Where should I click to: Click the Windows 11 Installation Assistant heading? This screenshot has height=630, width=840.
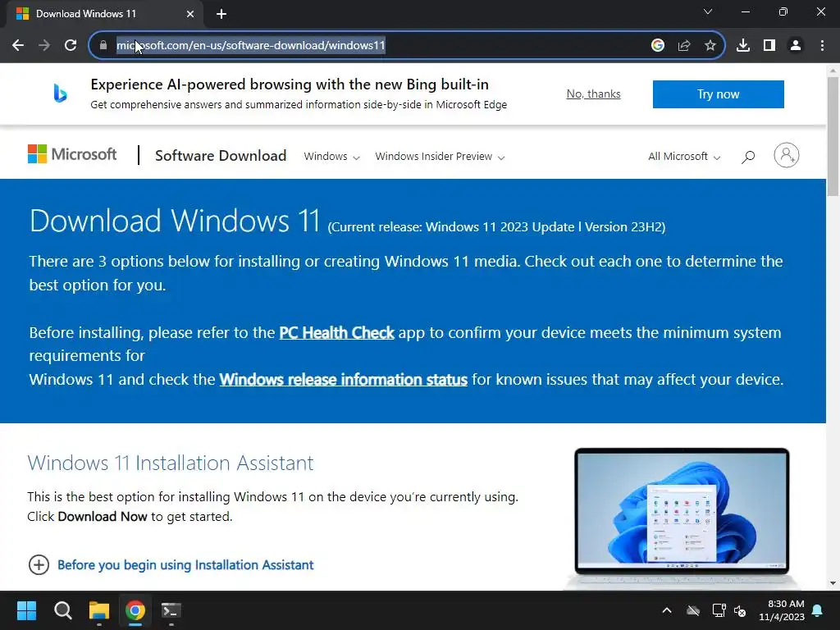coord(171,463)
